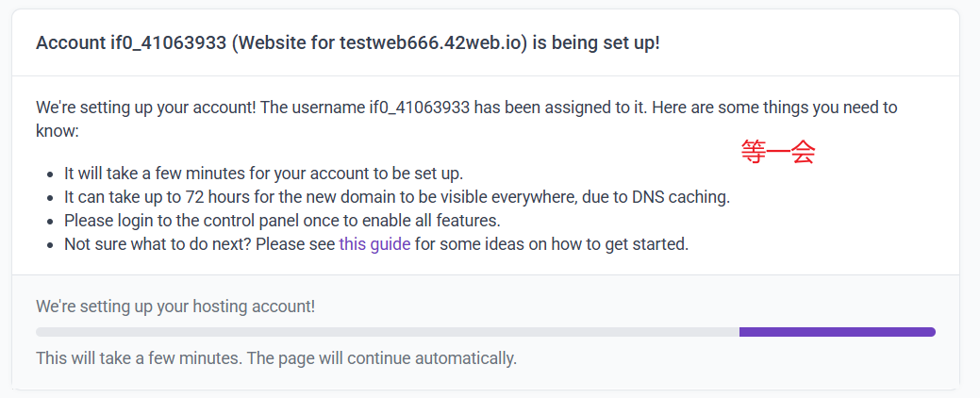Open the "this guide" link
This screenshot has height=398, width=980.
point(374,244)
